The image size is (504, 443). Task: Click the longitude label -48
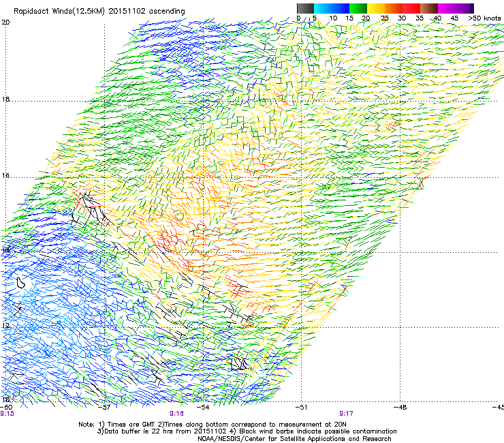(x=400, y=408)
